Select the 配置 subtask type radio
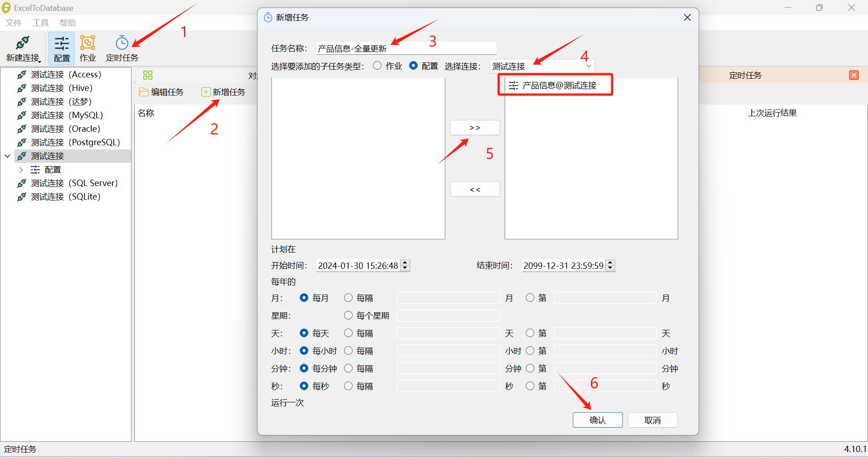The height and width of the screenshot is (458, 868). click(413, 66)
